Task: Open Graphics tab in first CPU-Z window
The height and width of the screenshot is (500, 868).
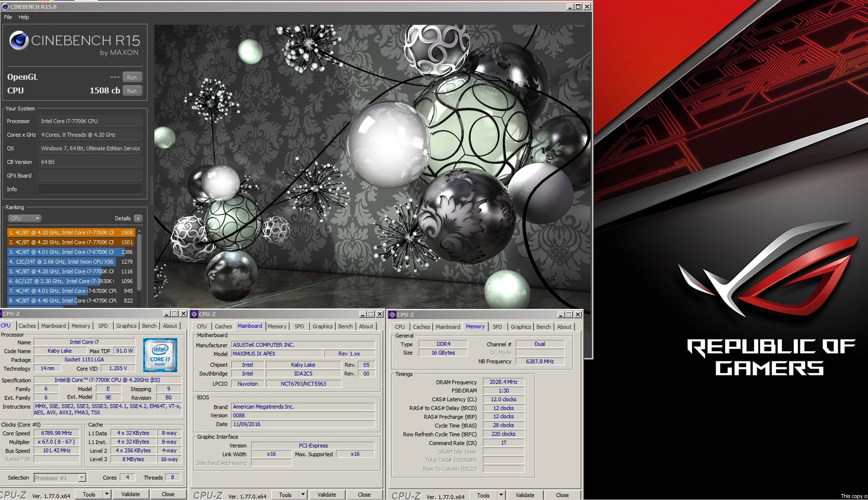Action: pyautogui.click(x=127, y=326)
